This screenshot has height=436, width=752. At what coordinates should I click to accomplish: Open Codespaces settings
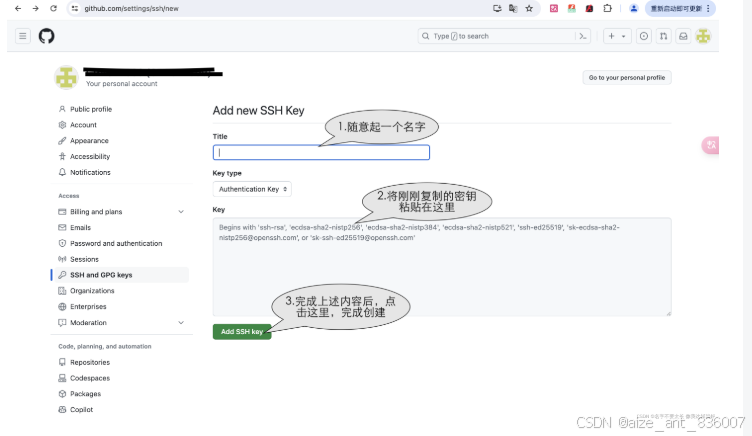pyautogui.click(x=90, y=378)
